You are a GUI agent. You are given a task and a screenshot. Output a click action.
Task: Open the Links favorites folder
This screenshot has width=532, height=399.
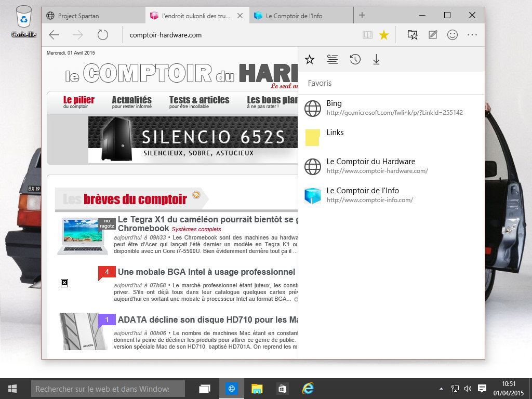tap(335, 133)
